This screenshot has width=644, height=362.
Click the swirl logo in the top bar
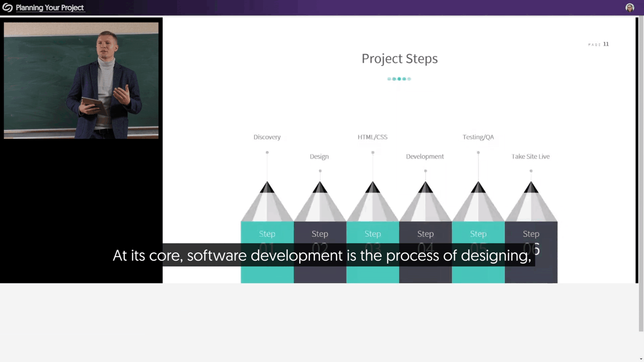8,8
